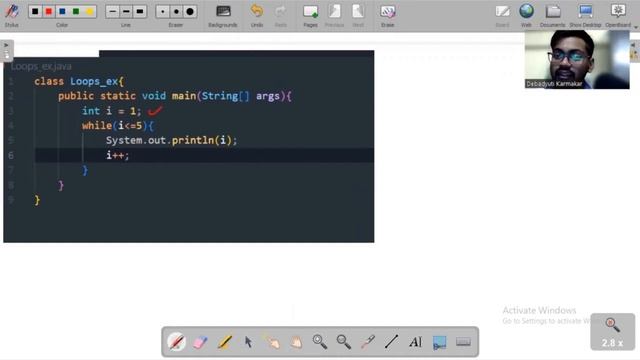The width and height of the screenshot is (640, 360).
Task: Select the Text writing tool
Action: click(x=416, y=342)
